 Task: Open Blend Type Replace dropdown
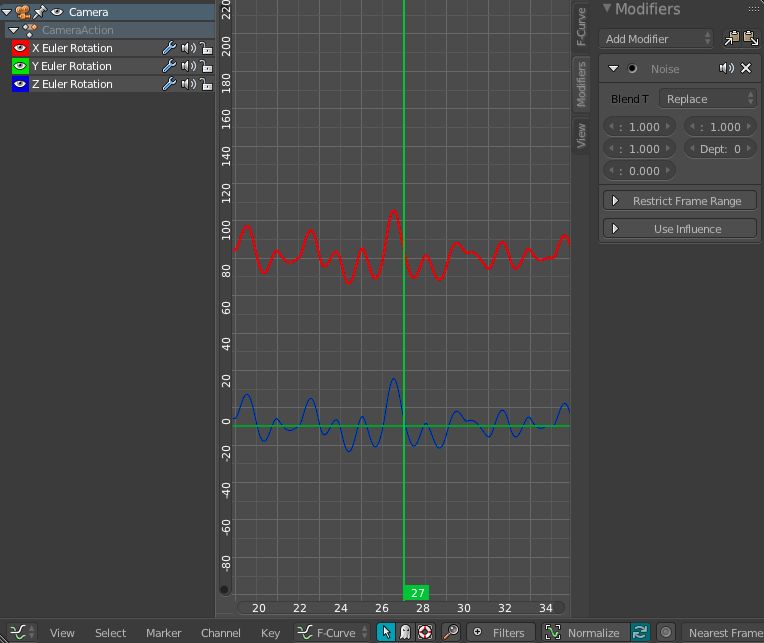(707, 98)
